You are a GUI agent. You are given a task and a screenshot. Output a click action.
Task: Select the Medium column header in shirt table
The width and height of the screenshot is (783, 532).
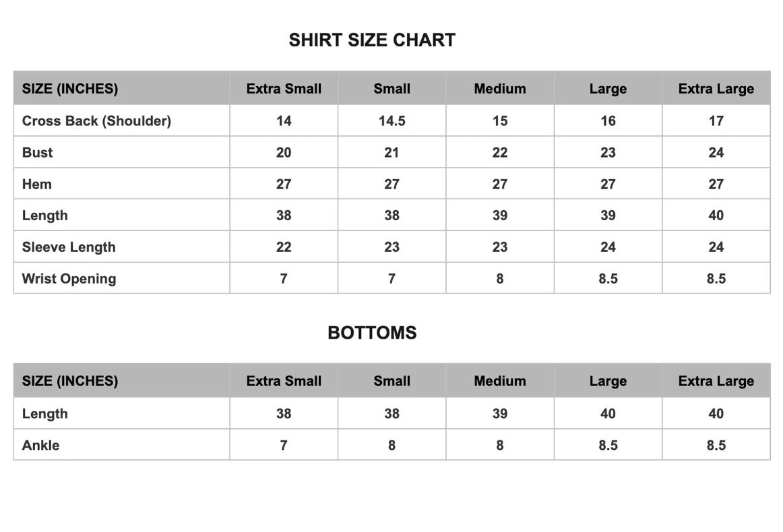click(x=500, y=88)
